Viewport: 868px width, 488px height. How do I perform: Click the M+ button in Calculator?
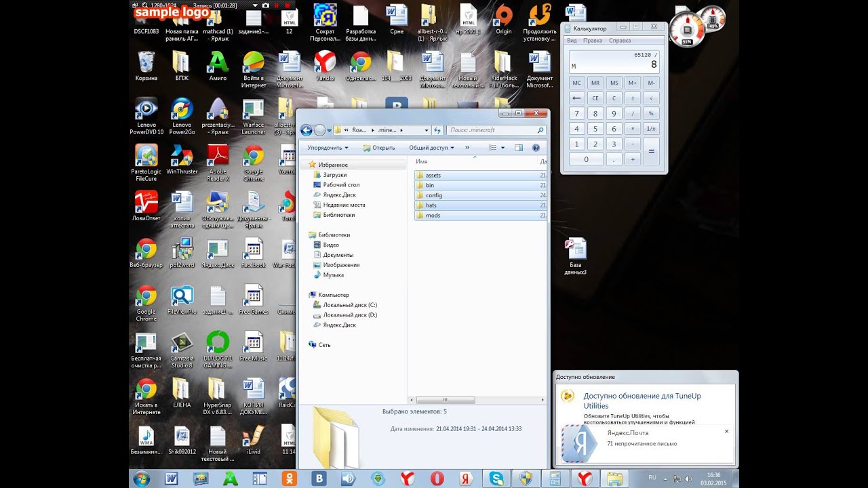point(633,83)
